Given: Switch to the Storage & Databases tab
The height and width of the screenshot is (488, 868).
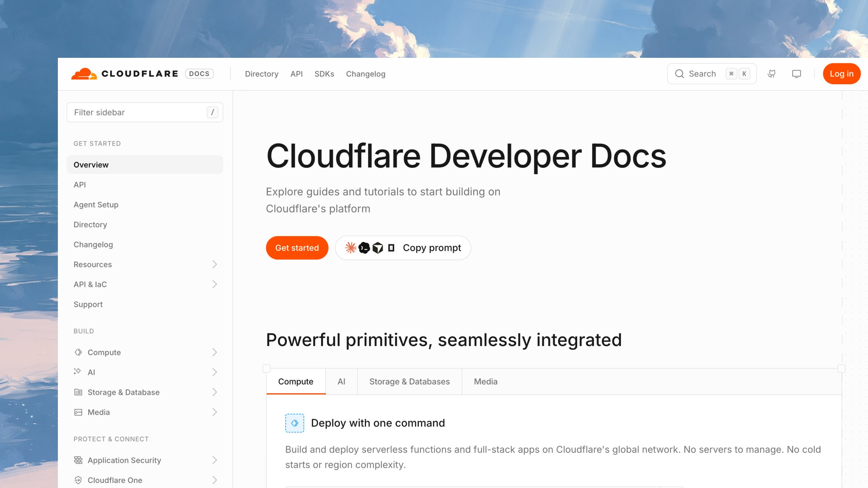Looking at the screenshot, I should [409, 381].
